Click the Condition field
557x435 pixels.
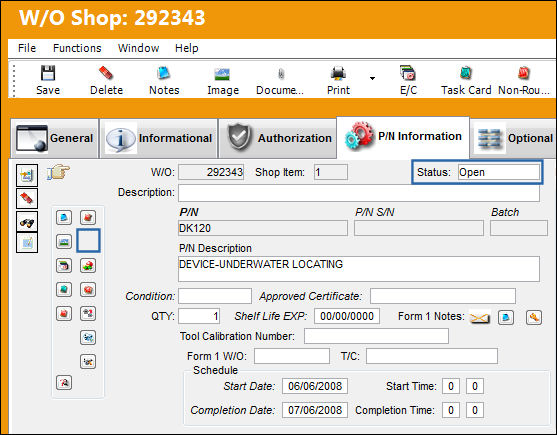pos(215,296)
